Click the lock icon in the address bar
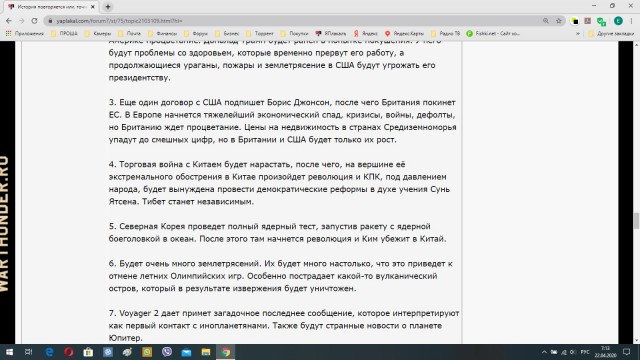Image resolution: width=640 pixels, height=360 pixels. (x=50, y=21)
